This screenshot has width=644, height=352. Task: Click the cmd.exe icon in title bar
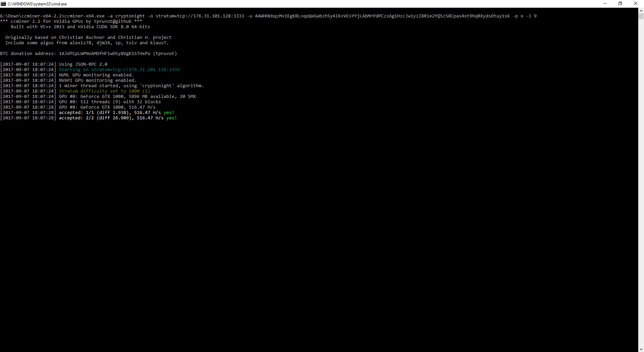tap(3, 4)
